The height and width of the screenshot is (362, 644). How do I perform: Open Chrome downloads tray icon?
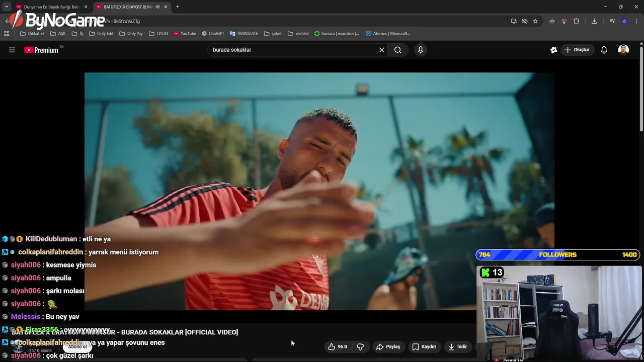pos(594,21)
